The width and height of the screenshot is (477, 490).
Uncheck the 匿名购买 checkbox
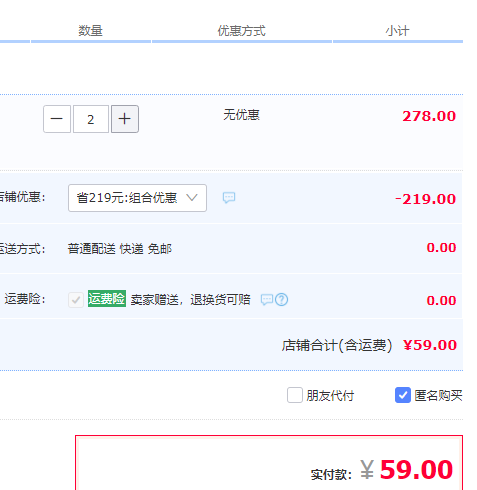(x=403, y=395)
